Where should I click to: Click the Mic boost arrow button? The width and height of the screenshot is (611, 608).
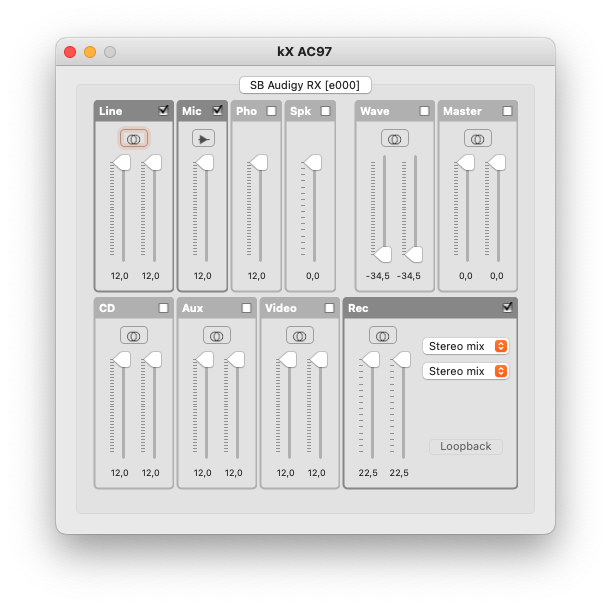[203, 138]
